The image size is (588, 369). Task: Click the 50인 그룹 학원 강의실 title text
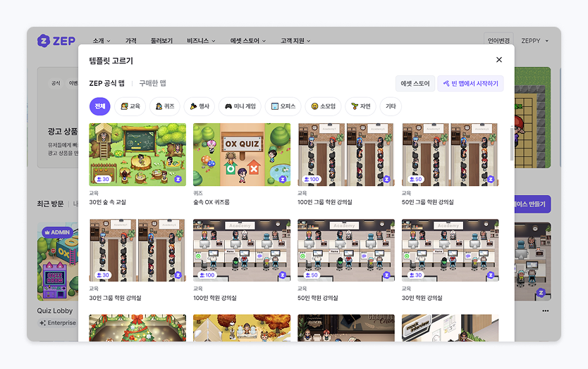pos(427,202)
